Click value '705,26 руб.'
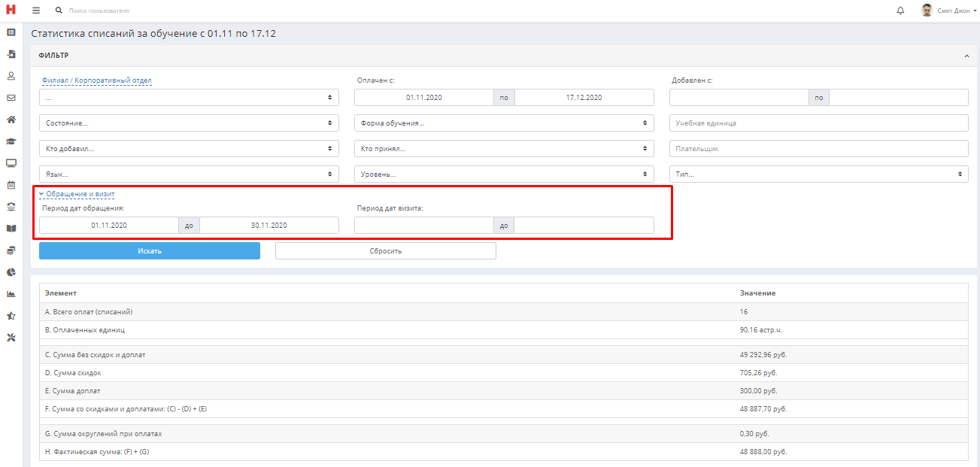The width and height of the screenshot is (980, 467). coord(758,372)
